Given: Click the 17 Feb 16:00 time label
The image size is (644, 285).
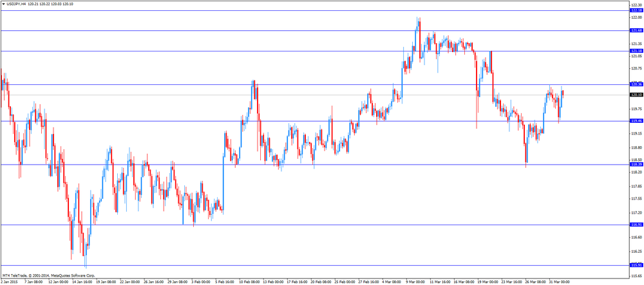Looking at the screenshot, I should click(298, 282).
